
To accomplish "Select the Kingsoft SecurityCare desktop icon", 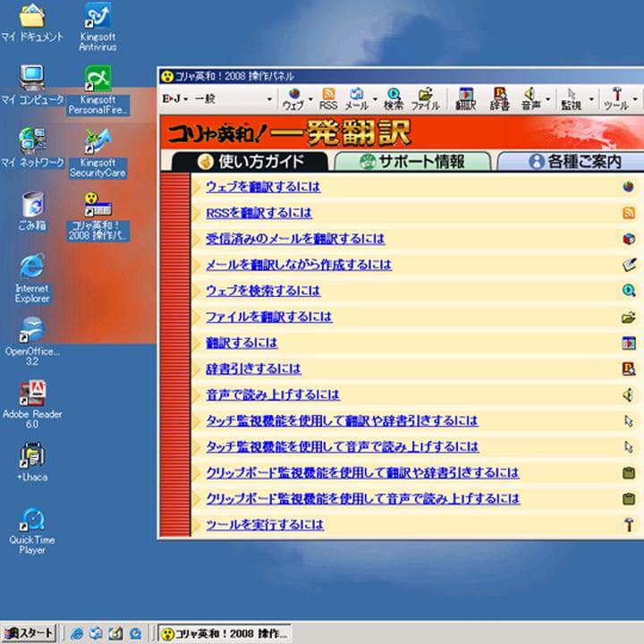I will (x=97, y=153).
